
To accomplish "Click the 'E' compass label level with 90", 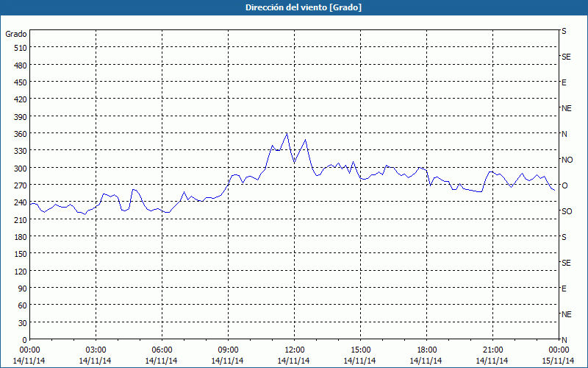I will point(564,289).
